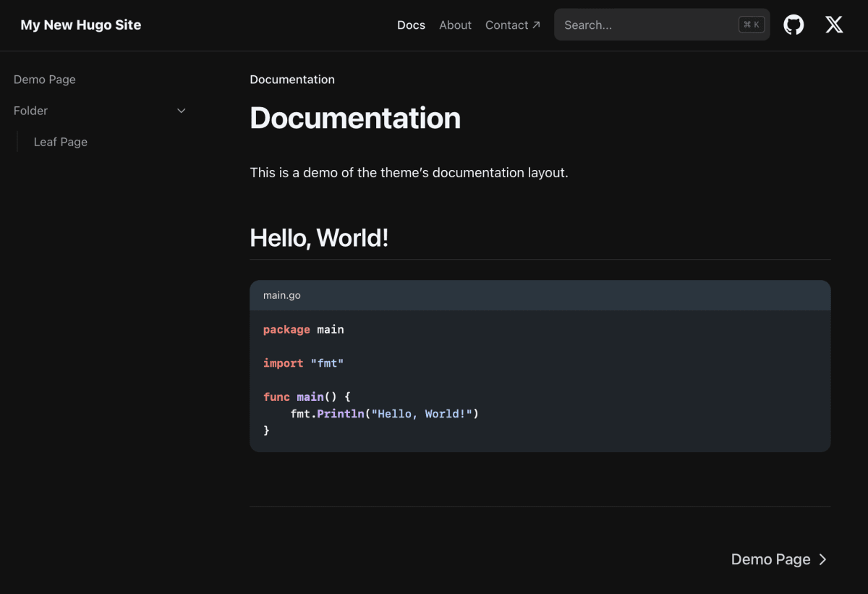Image resolution: width=868 pixels, height=594 pixels.
Task: Open the X social icon in the header
Action: click(834, 25)
